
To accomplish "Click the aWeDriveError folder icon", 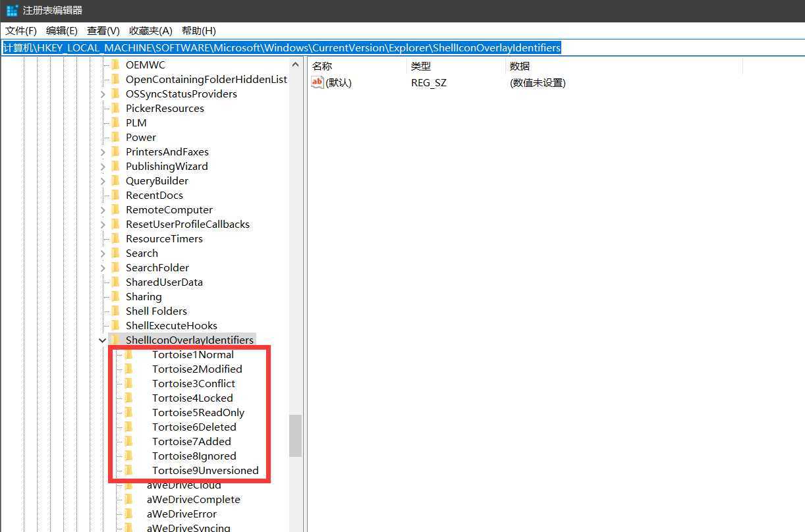I will click(x=128, y=514).
